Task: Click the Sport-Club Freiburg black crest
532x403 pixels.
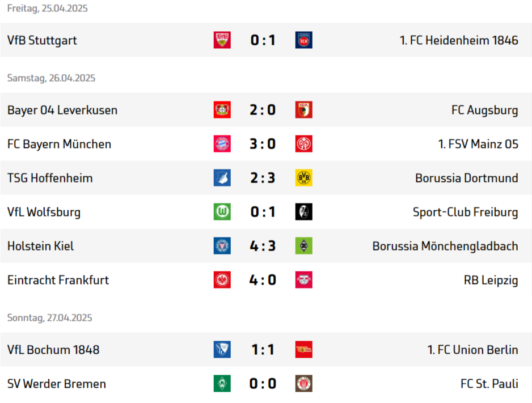Action: 303,212
